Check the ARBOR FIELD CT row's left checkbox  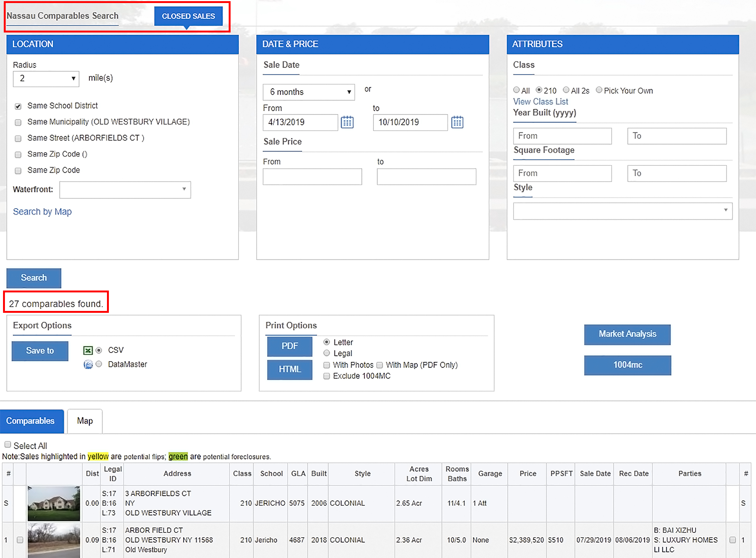20,540
